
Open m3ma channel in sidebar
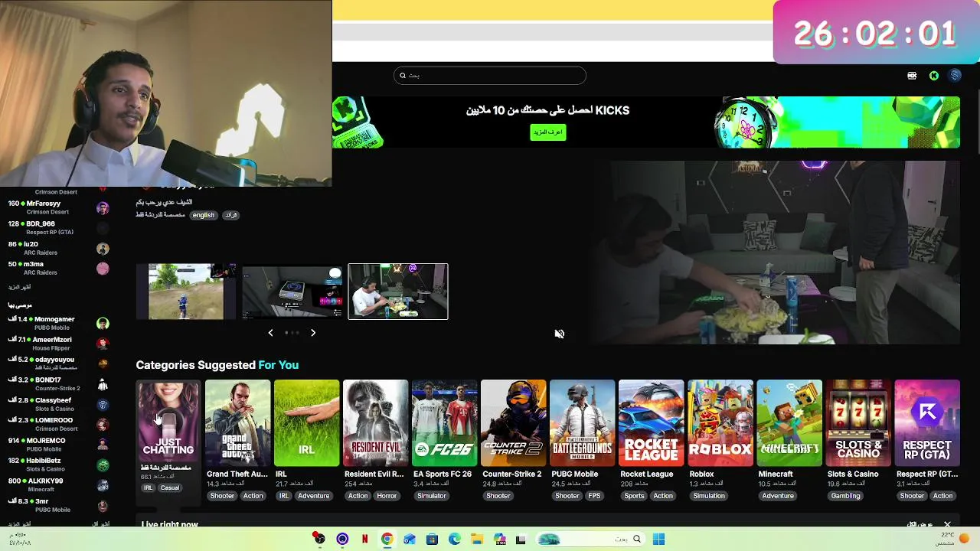(58, 268)
